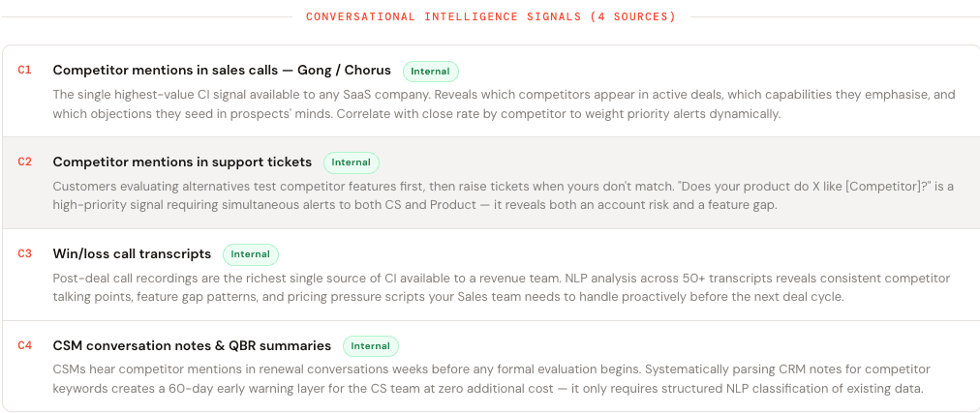This screenshot has width=980, height=413.
Task: Click Internal badge on the CSM notes row
Action: 371,346
